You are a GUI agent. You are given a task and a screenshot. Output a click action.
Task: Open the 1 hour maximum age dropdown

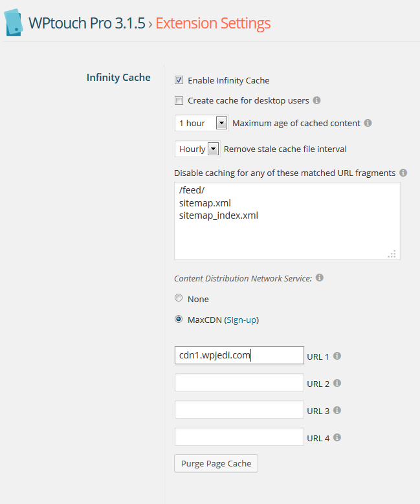tap(202, 123)
